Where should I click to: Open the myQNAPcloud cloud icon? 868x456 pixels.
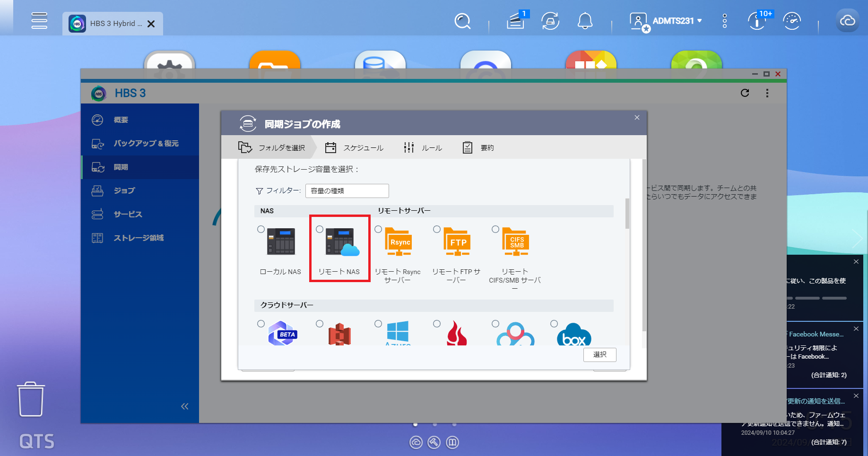[848, 20]
